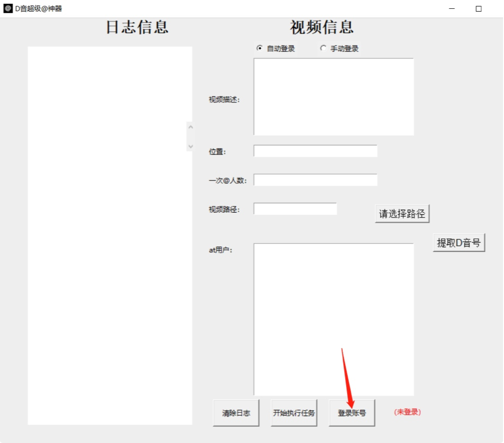Click the 日志信息 heading

(x=137, y=27)
